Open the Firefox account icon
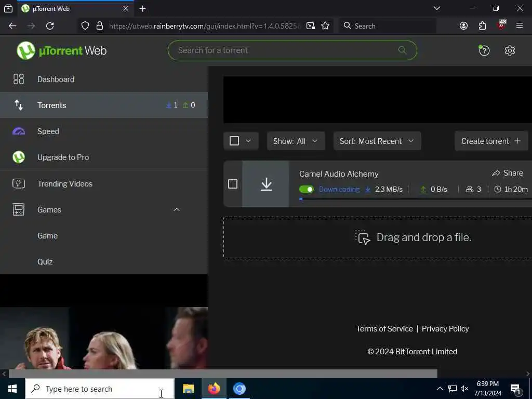The image size is (532, 399). [x=463, y=26]
